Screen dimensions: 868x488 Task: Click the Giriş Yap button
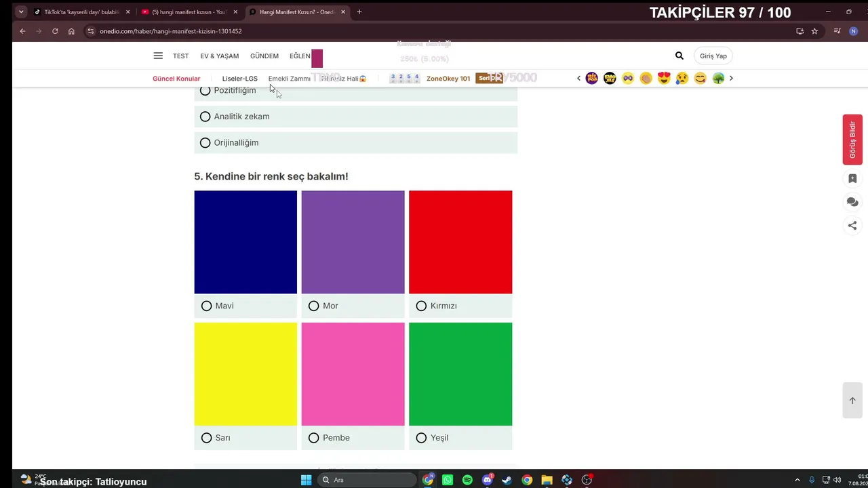click(x=713, y=56)
